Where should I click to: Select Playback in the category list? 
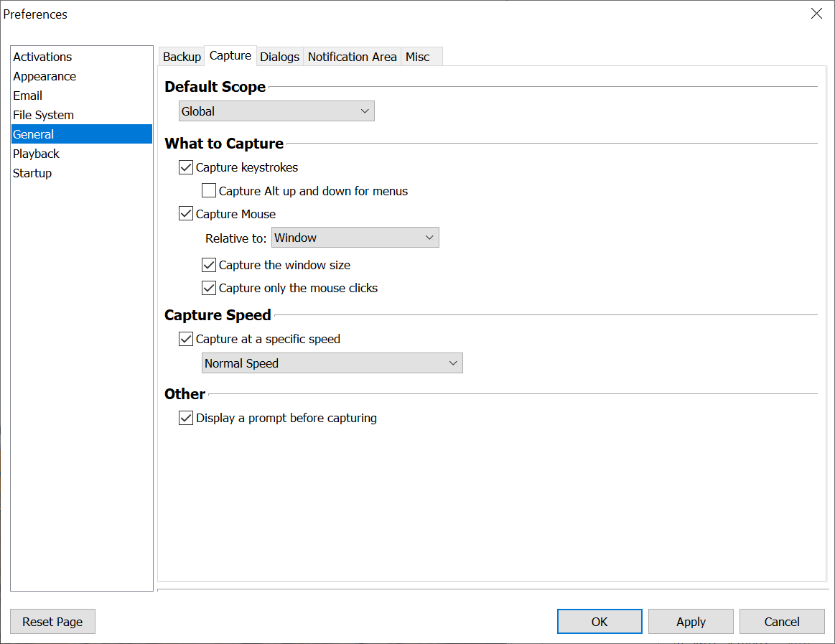pos(36,154)
